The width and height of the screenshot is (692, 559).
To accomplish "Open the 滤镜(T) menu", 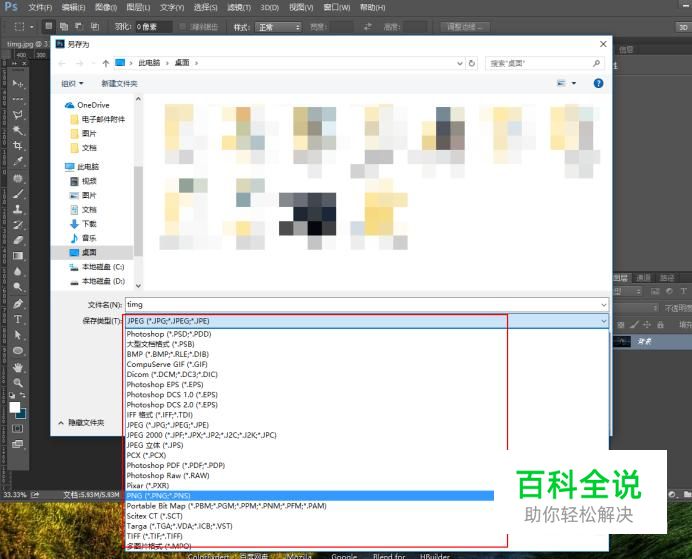I will [239, 8].
